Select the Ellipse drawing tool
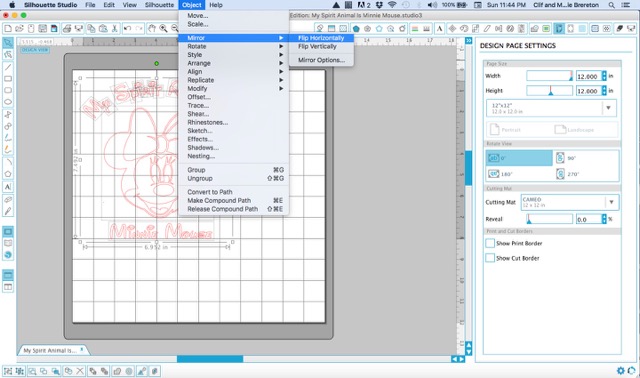Screen dimensions: 640x378 8,102
